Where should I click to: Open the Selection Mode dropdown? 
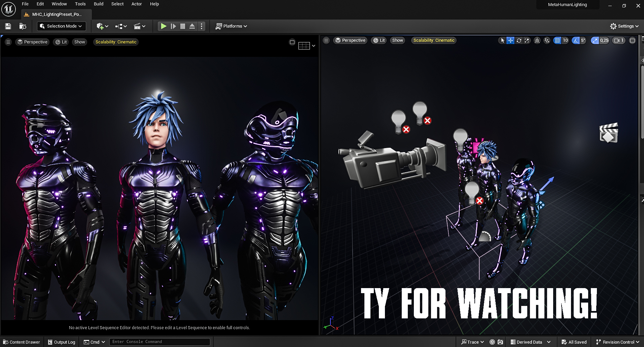(61, 26)
